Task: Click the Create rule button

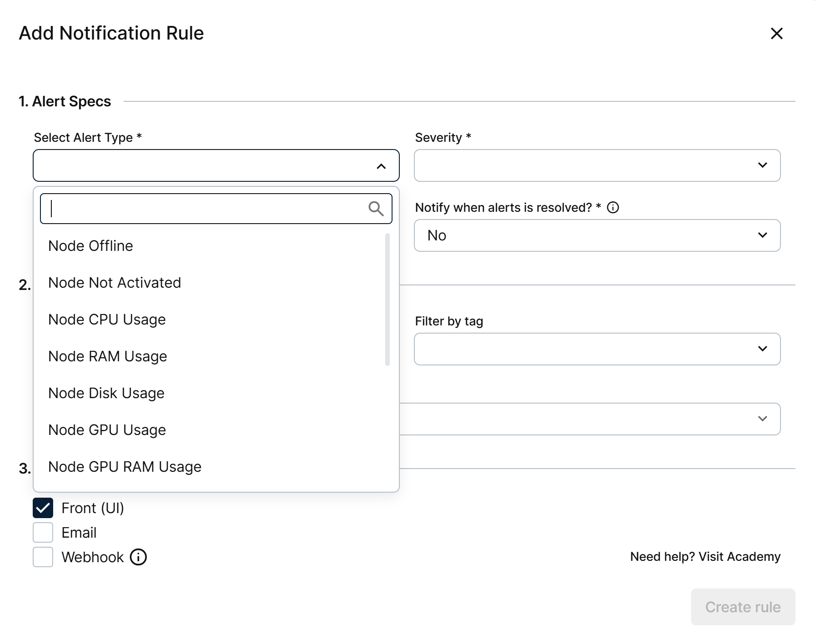Action: pyautogui.click(x=743, y=607)
